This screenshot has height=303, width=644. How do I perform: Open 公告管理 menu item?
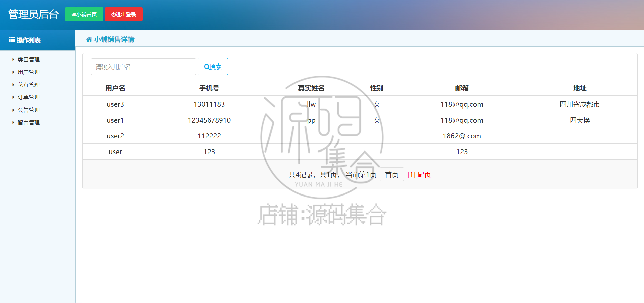coord(29,110)
